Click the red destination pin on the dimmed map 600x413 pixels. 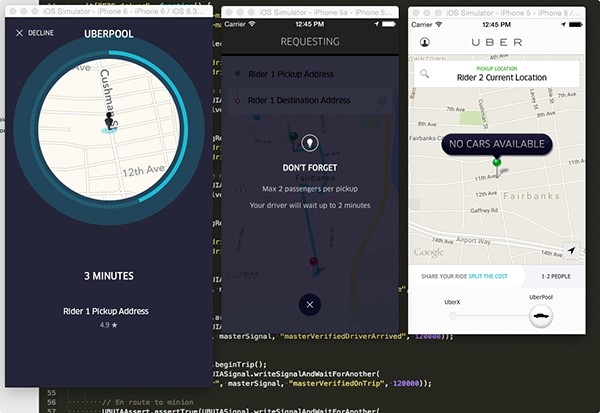[x=313, y=263]
